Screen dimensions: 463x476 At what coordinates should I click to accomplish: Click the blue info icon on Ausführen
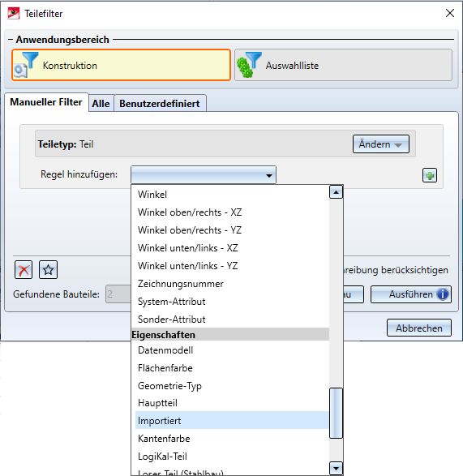point(443,294)
